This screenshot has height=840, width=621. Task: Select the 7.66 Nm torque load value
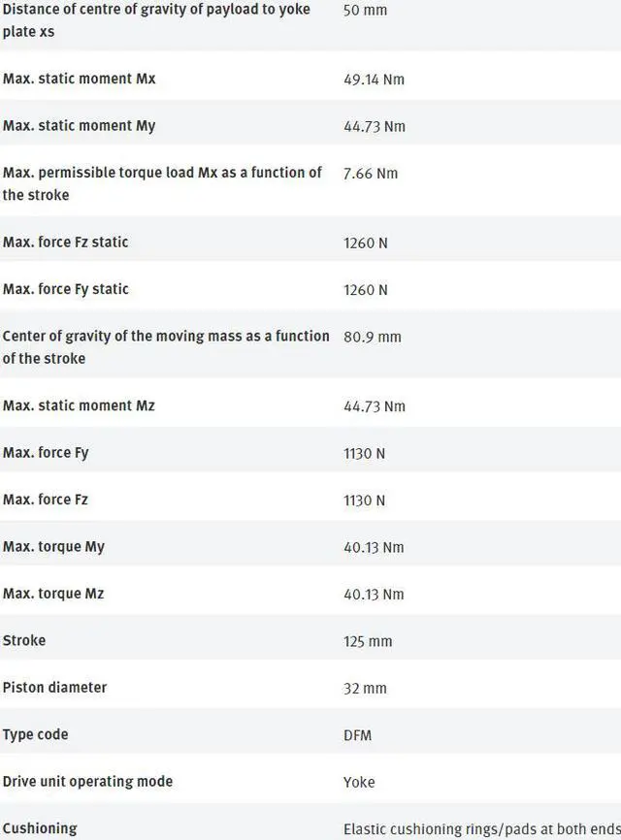point(371,174)
